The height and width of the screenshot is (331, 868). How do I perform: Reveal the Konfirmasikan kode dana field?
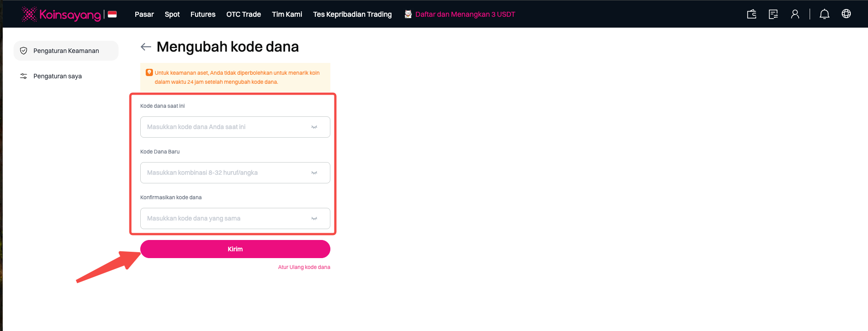coord(314,219)
